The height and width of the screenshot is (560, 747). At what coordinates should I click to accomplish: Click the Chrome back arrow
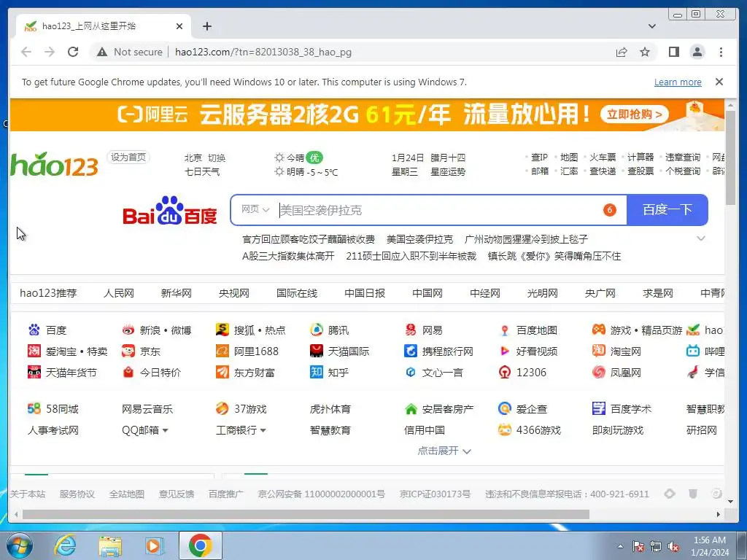[x=26, y=52]
